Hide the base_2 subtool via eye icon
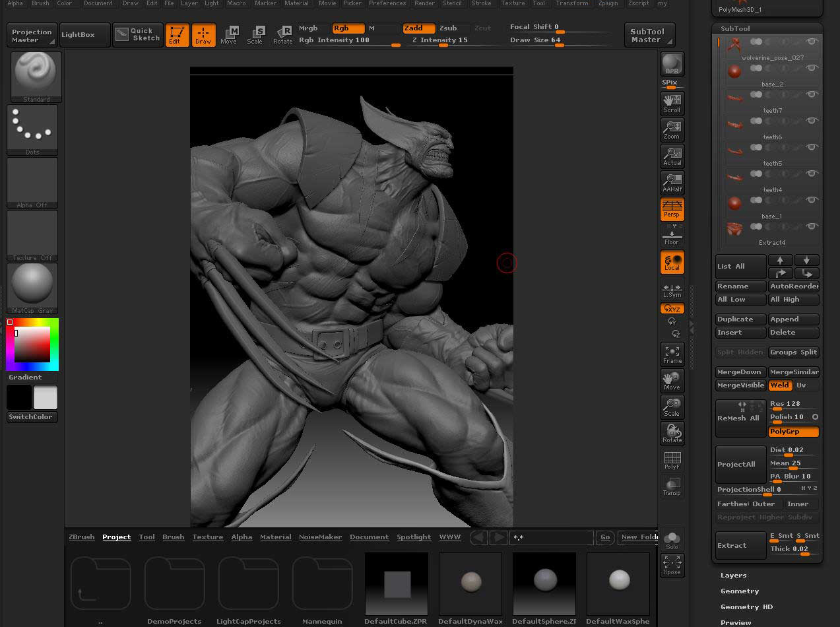 [812, 68]
